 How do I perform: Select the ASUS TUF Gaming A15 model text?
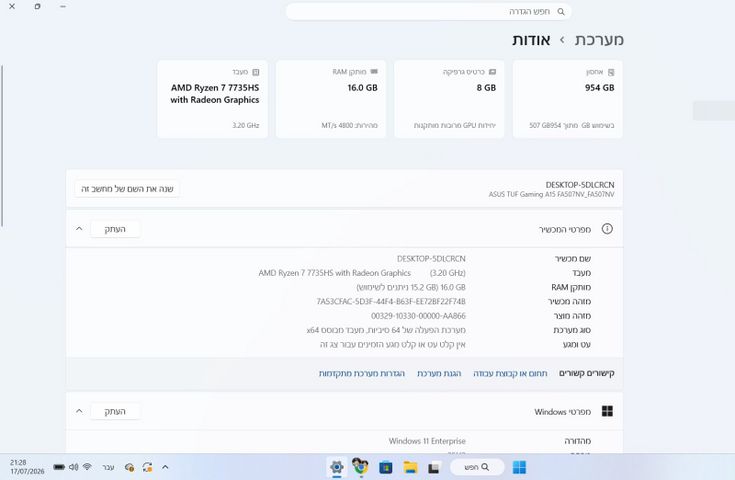(x=551, y=194)
